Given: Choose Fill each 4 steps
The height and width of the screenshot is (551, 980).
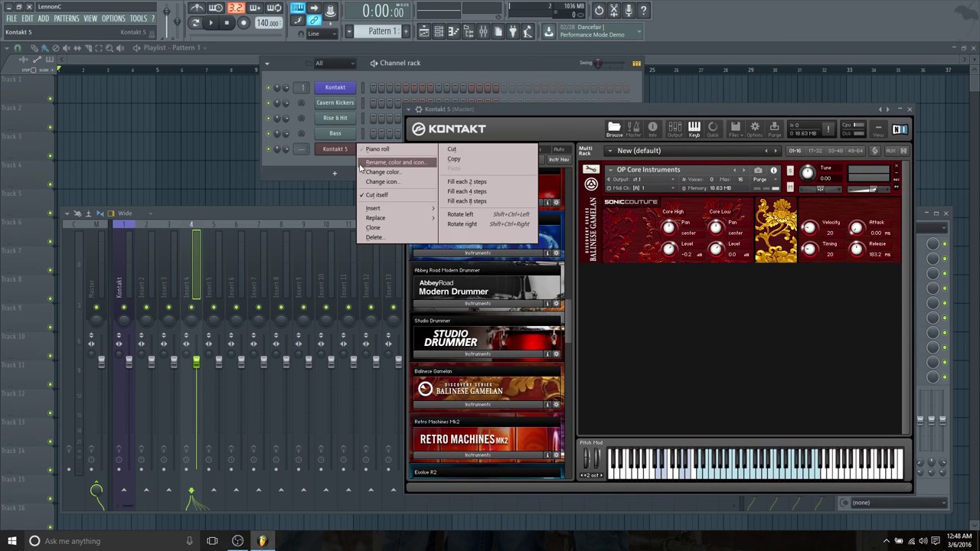Looking at the screenshot, I should 467,191.
